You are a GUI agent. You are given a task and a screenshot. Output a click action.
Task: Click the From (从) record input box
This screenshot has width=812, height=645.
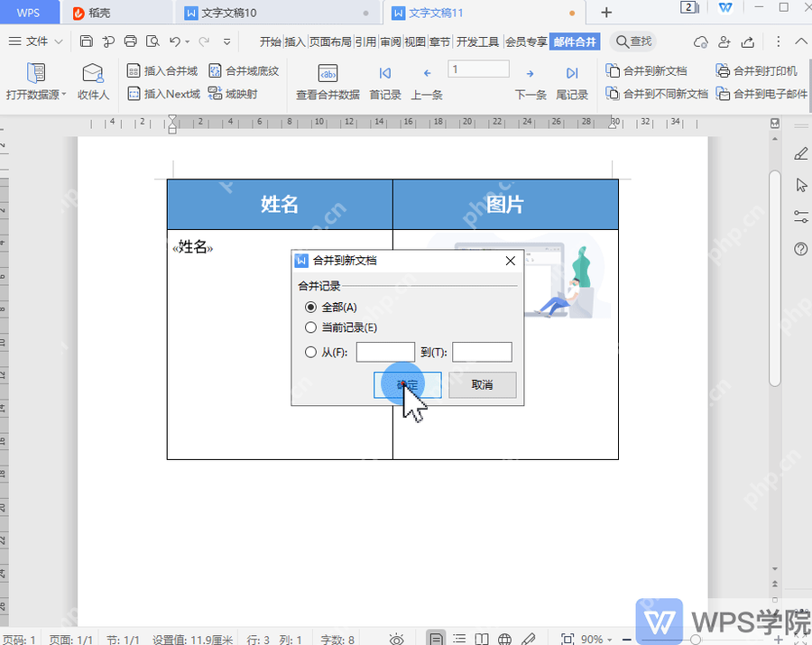tap(385, 352)
